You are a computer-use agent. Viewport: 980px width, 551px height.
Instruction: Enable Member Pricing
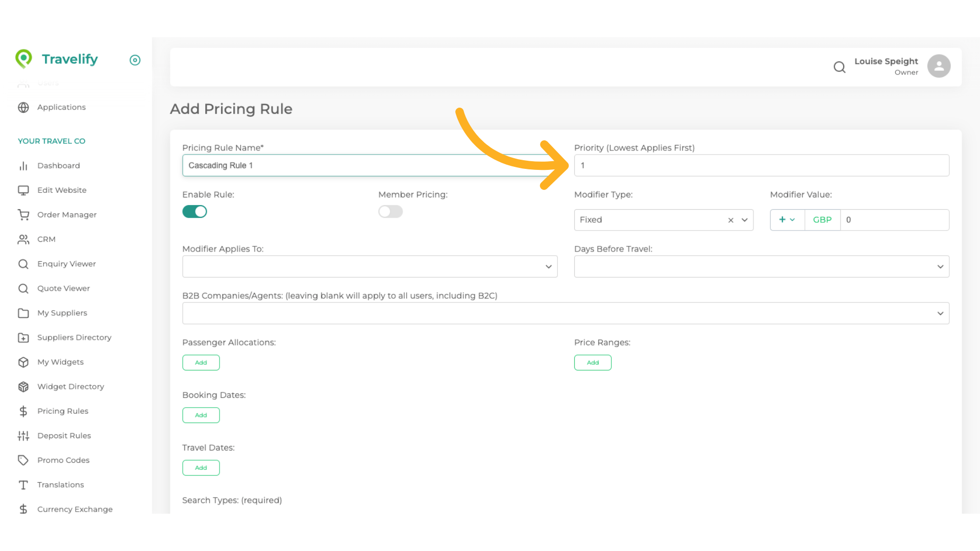(390, 211)
